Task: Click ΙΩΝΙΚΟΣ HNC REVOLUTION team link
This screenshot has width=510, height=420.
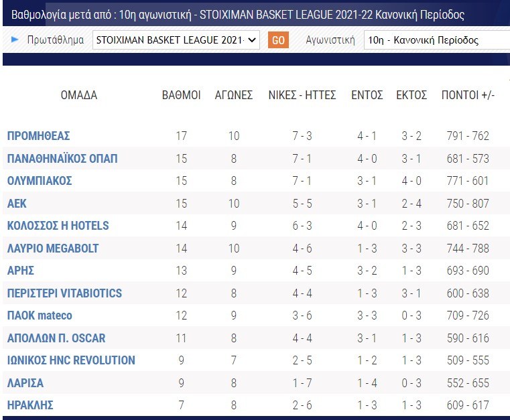Action: tap(71, 360)
